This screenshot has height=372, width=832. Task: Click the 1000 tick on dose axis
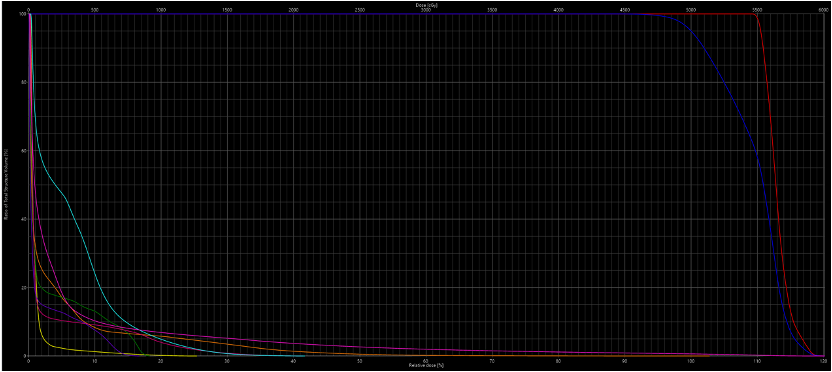(161, 10)
